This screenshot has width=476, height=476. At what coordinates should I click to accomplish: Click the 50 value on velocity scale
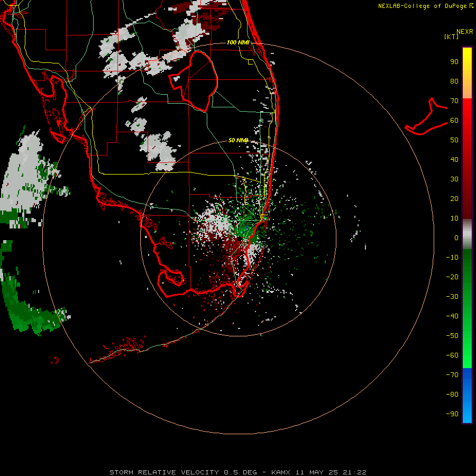454,140
